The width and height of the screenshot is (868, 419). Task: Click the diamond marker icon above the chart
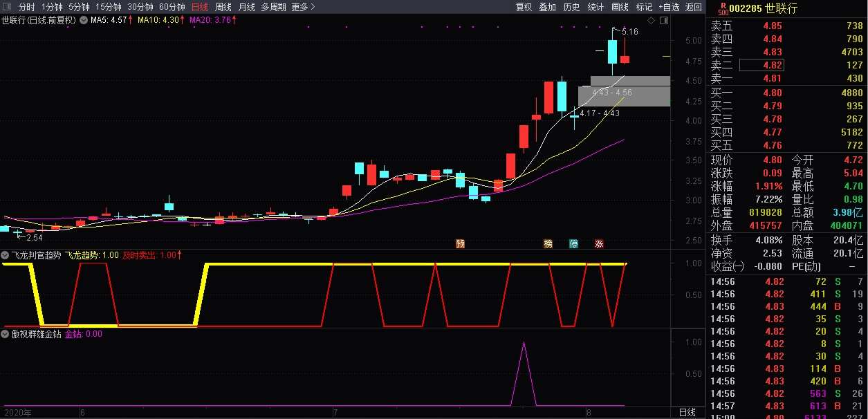(651, 21)
